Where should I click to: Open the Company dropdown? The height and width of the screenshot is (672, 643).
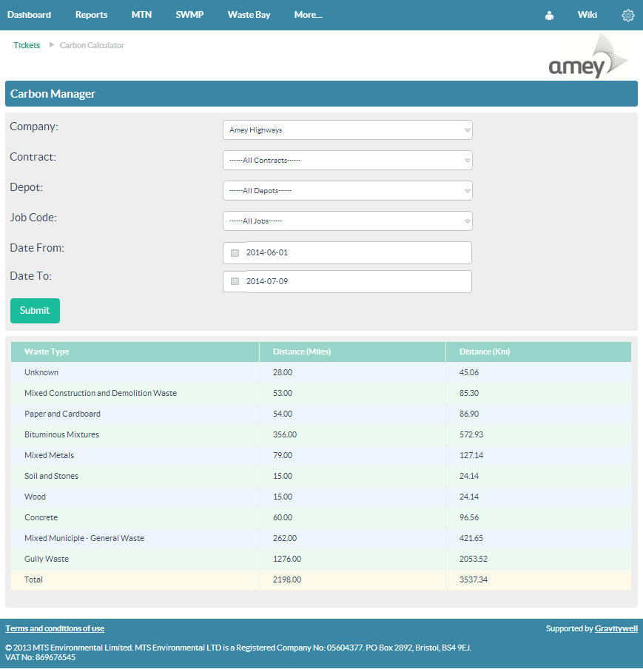347,130
